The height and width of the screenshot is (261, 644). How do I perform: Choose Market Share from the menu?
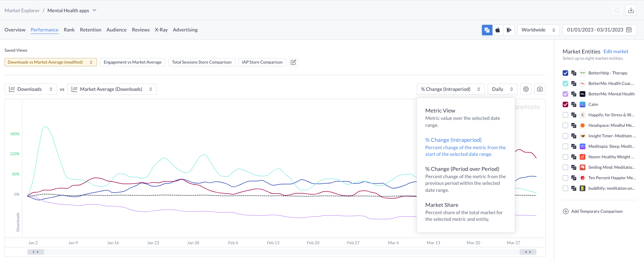coord(442,205)
